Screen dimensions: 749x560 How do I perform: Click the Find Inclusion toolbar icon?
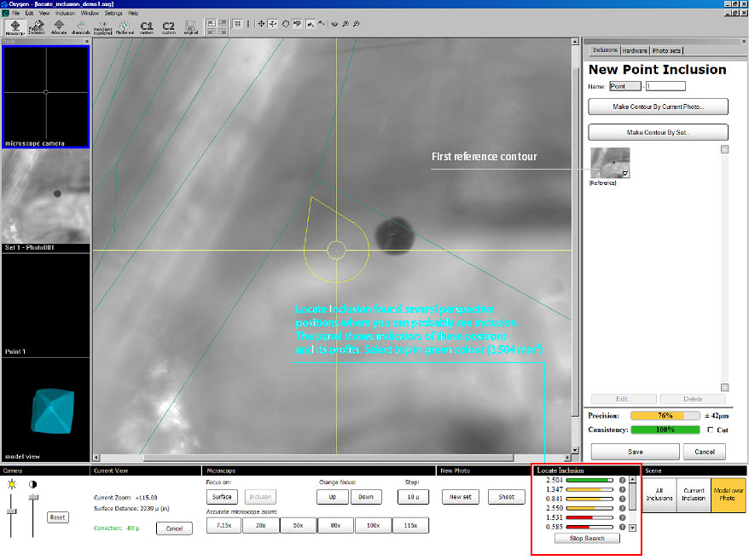point(37,26)
